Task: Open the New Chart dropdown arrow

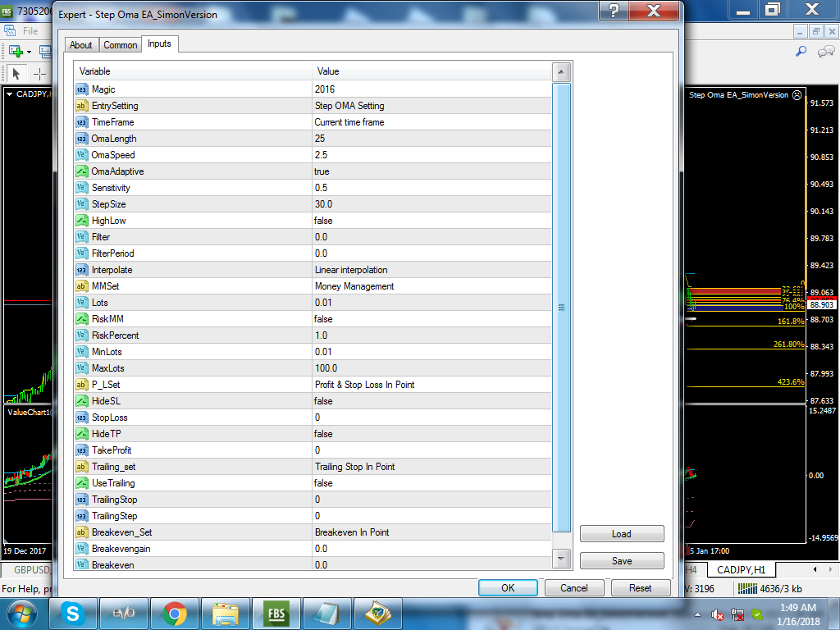Action: (29, 52)
